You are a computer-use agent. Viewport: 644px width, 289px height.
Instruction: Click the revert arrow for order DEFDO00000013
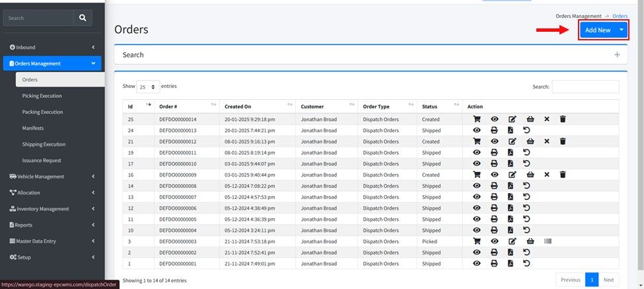coord(526,130)
